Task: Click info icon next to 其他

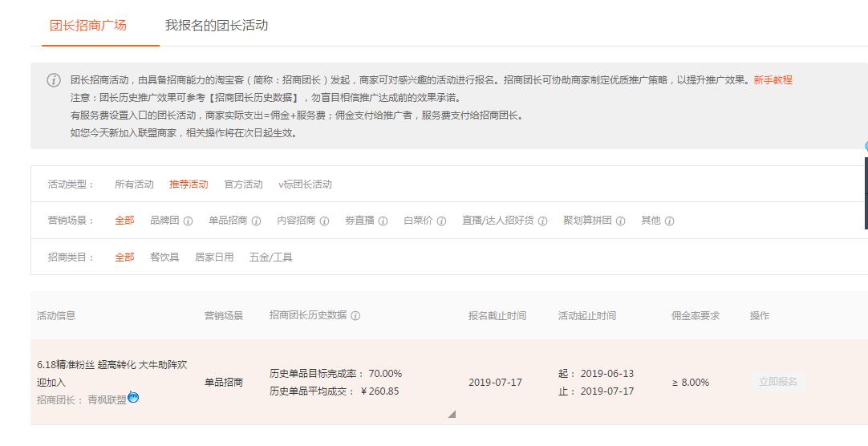Action: point(669,221)
